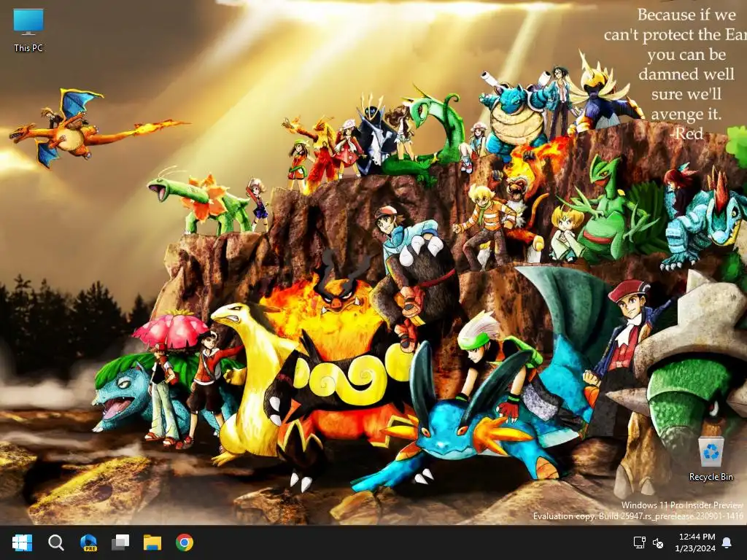Open File Explorer from taskbar
Viewport: 747px width, 560px height.
pos(152,542)
